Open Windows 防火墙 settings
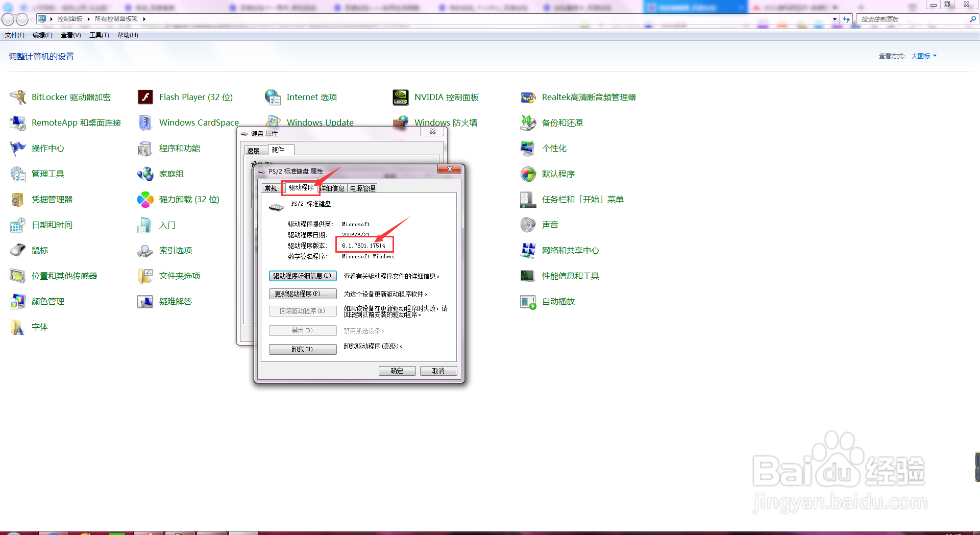 tap(446, 123)
